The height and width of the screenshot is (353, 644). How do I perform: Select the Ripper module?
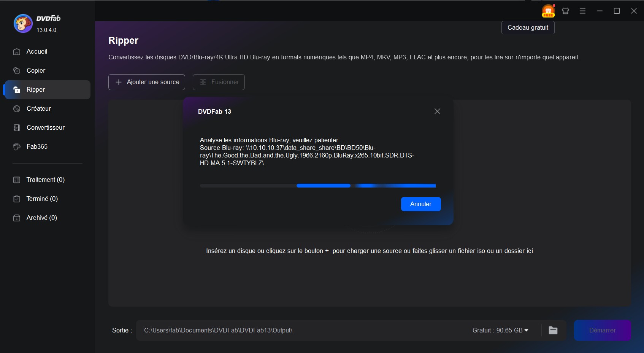(47, 90)
